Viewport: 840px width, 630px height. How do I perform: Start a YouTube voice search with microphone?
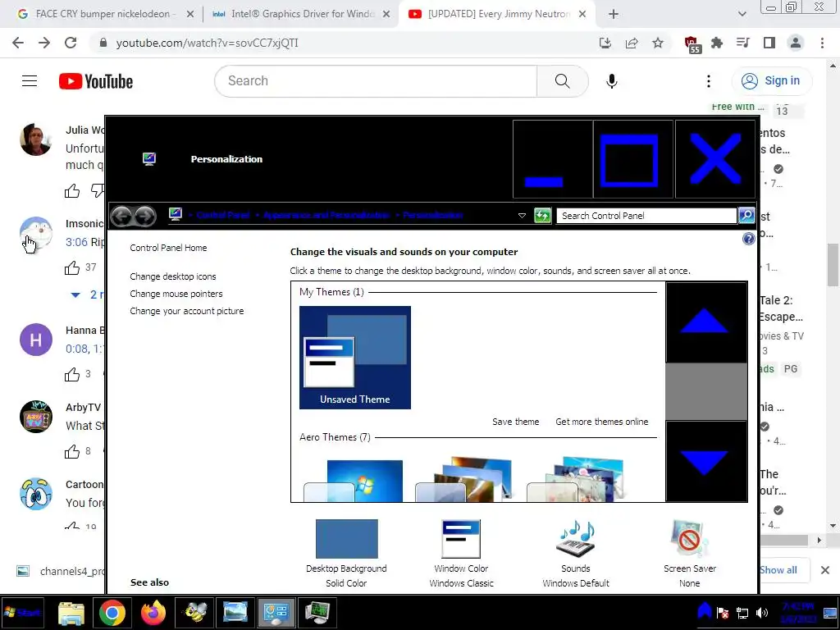[611, 81]
